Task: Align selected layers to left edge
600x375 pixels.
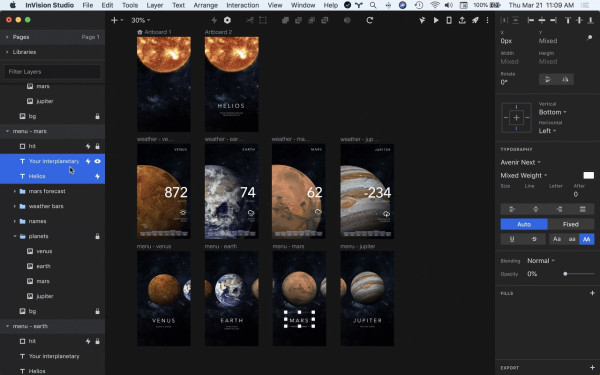Action: click(x=530, y=20)
